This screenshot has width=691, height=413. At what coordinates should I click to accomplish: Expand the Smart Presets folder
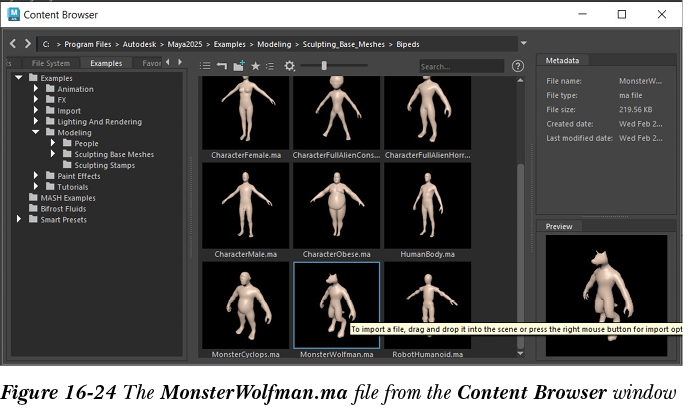tap(19, 219)
